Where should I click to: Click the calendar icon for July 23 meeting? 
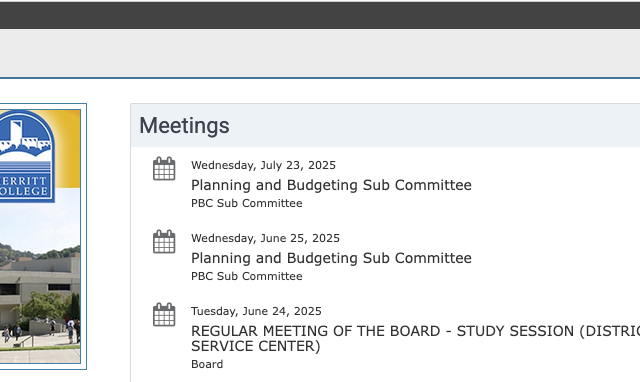tap(164, 169)
